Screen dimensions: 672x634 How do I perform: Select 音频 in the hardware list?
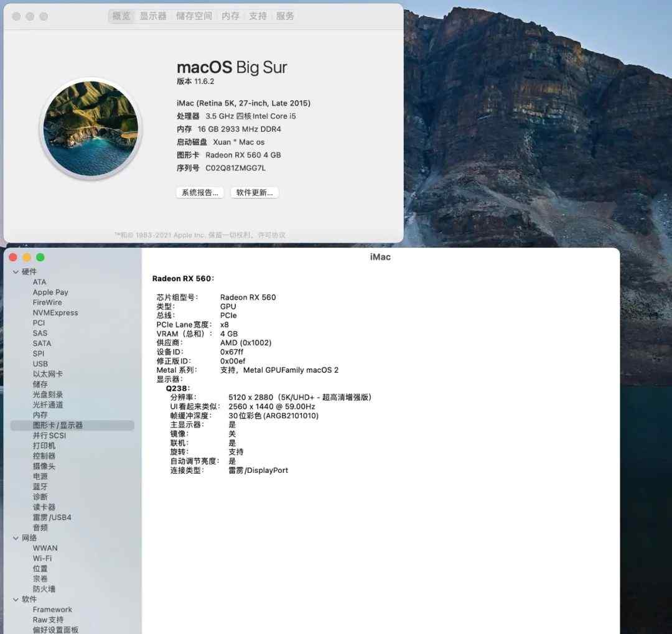40,527
